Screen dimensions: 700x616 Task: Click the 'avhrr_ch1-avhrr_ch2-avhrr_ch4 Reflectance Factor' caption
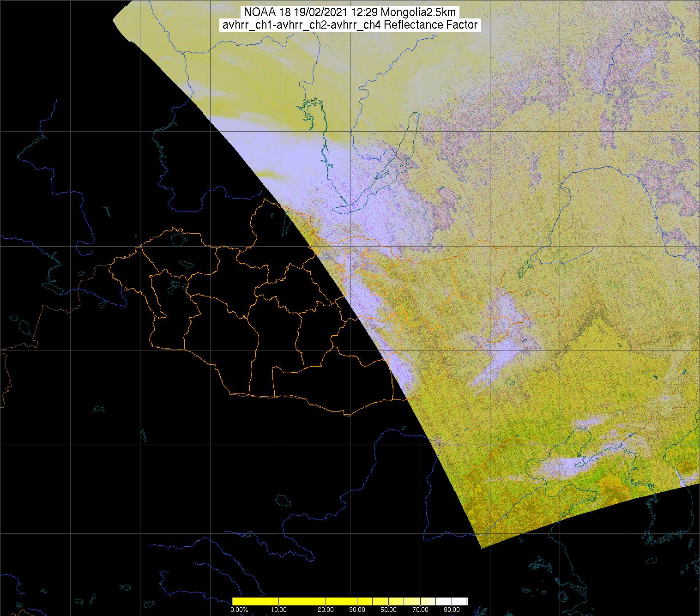click(x=350, y=25)
